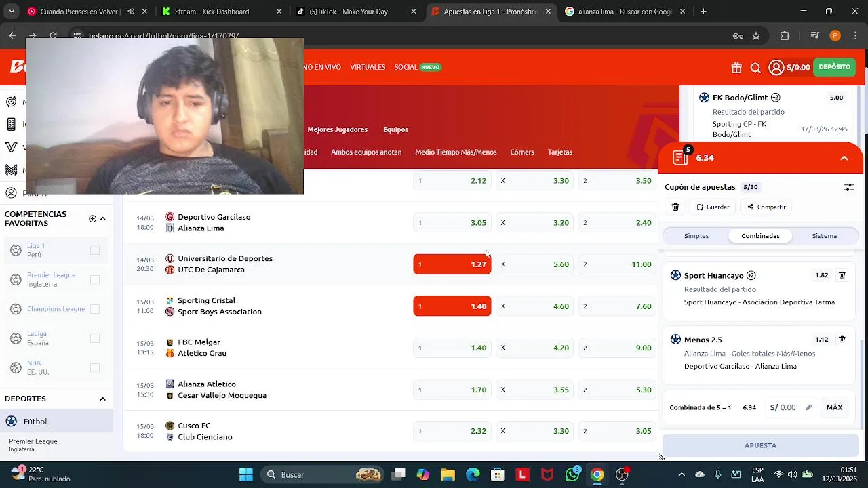Show hidden system tray icons
Image resolution: width=868 pixels, height=488 pixels.
tap(682, 474)
